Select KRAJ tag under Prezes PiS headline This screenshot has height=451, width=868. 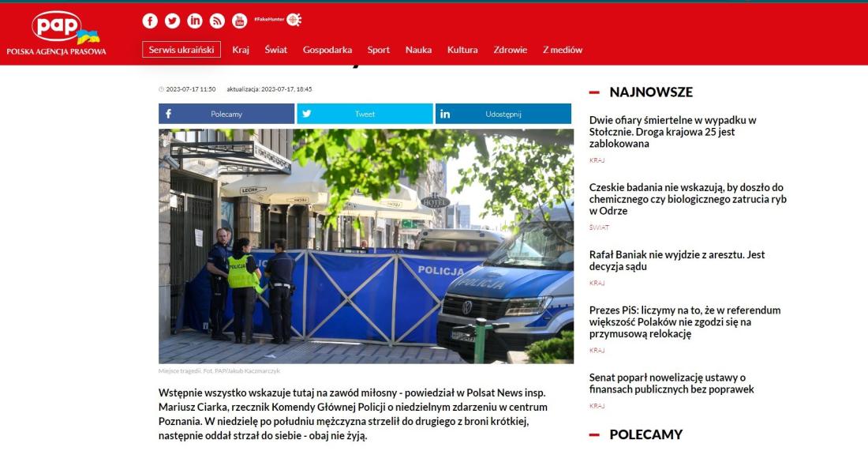(x=597, y=350)
